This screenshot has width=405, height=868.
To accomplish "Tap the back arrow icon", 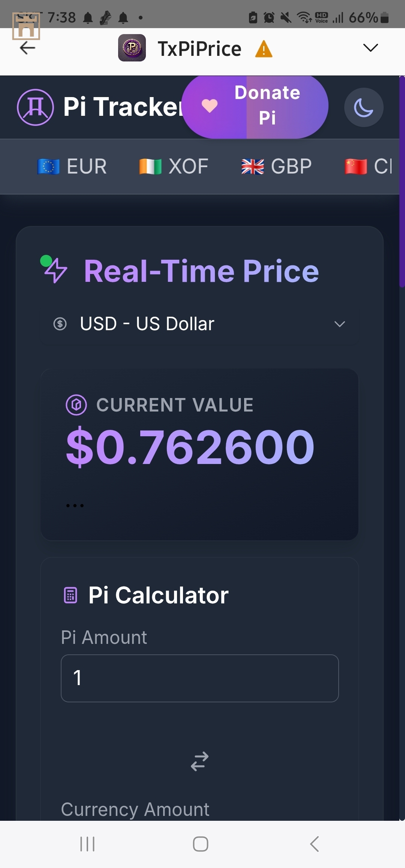I will [x=27, y=48].
